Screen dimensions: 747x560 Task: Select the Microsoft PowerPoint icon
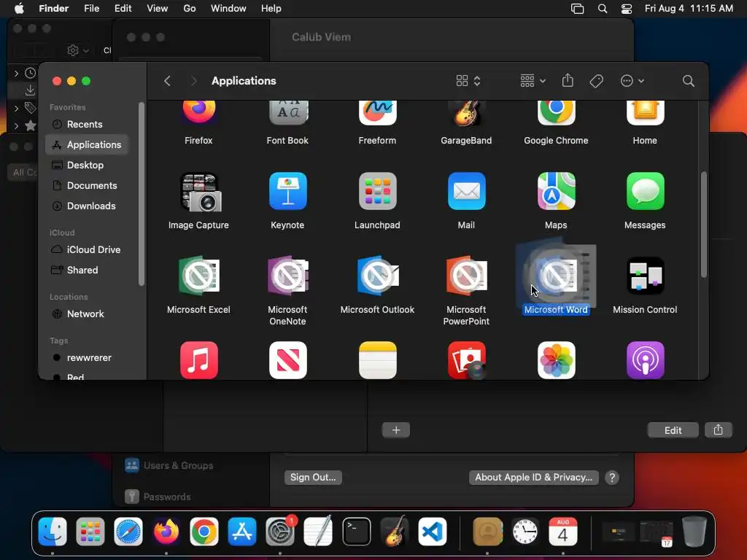pos(466,275)
